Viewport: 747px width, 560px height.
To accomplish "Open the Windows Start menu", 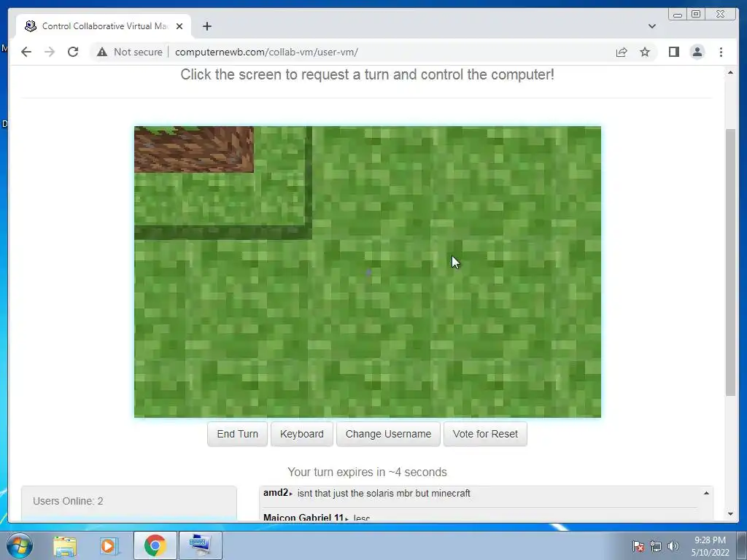I will (20, 545).
